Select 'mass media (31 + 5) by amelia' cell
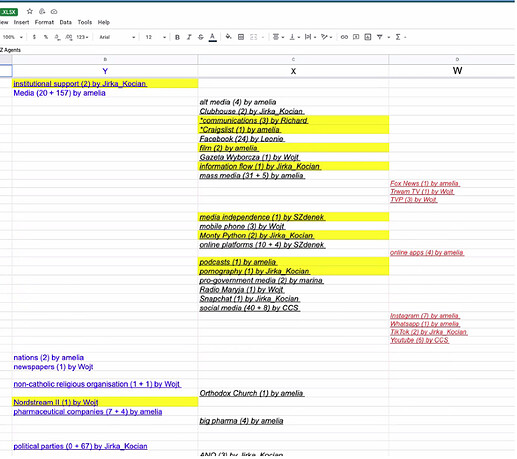Image resolution: width=517 pixels, height=459 pixels. click(x=293, y=175)
